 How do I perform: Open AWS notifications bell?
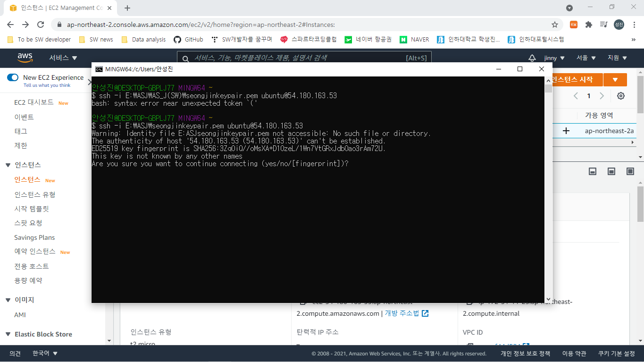tap(532, 58)
